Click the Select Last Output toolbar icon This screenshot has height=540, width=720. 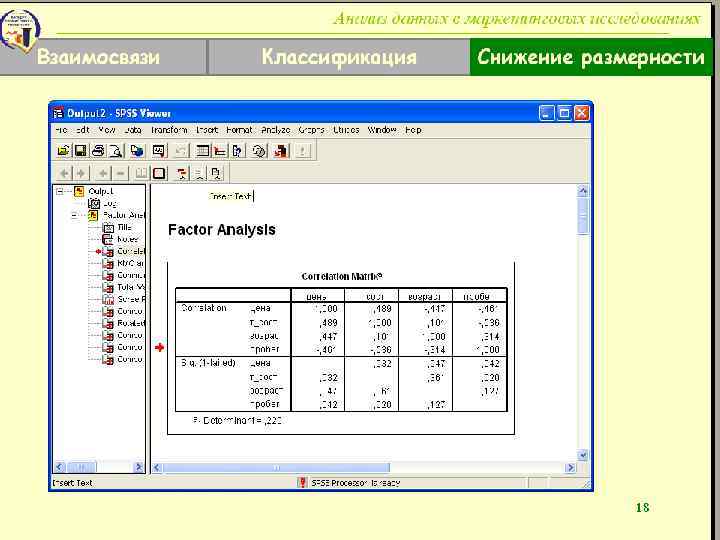point(281,151)
